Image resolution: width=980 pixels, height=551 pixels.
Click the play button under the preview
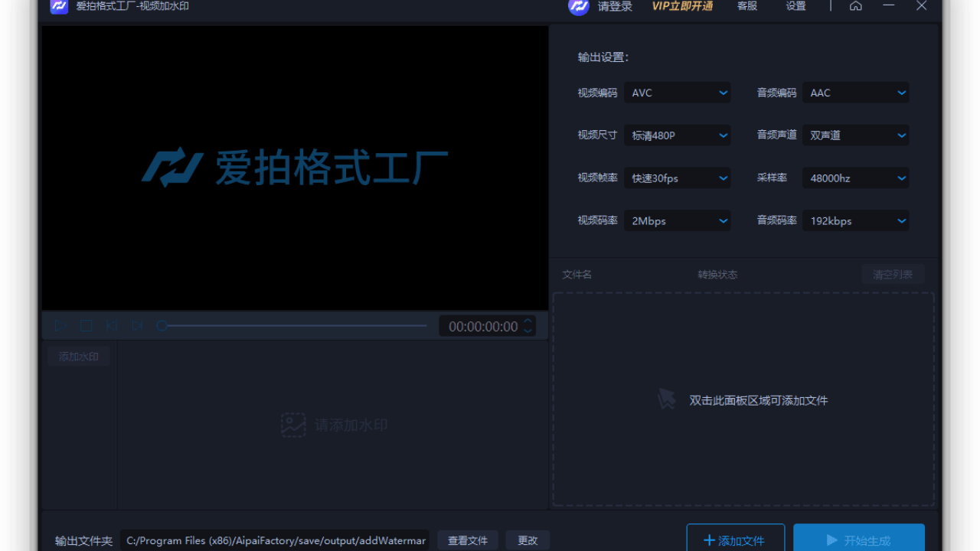[x=60, y=325]
